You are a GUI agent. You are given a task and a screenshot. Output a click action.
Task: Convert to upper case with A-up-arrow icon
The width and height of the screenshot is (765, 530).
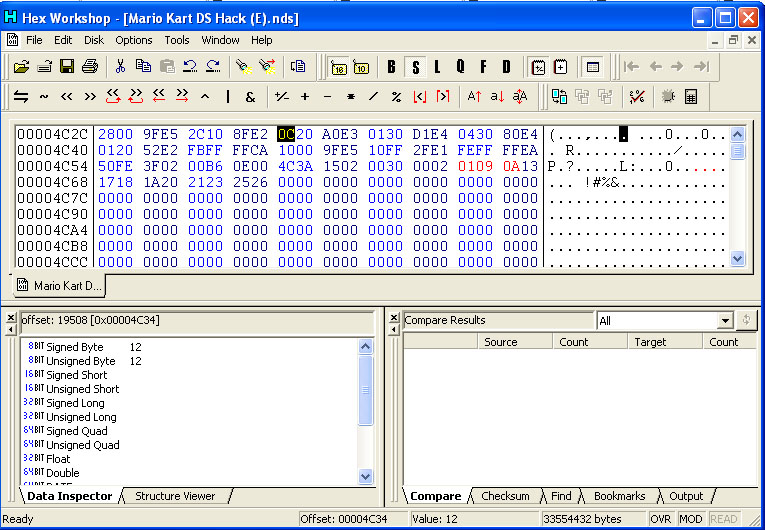(x=474, y=97)
